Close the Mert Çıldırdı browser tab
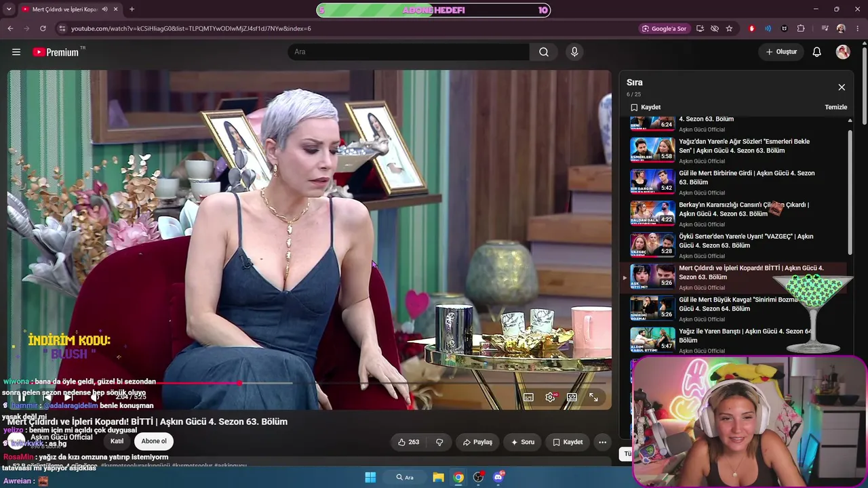Screen dimensions: 868x488 pos(116,9)
